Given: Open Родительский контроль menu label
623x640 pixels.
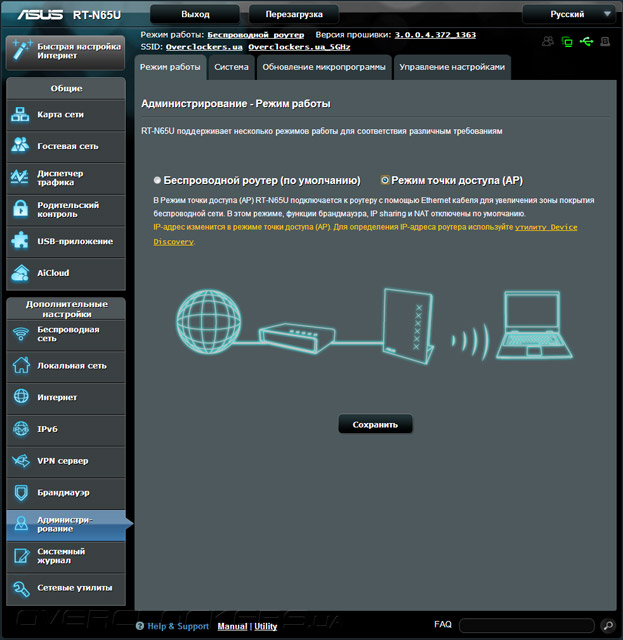Looking at the screenshot, I should pos(68,209).
